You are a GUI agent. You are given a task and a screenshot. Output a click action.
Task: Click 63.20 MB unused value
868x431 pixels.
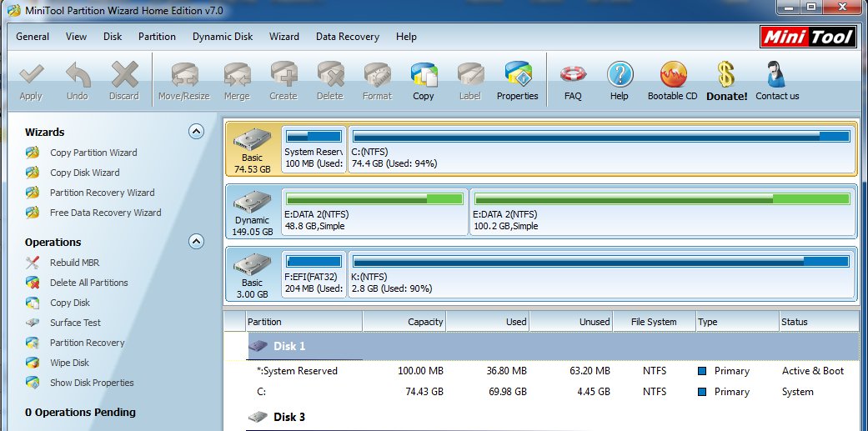click(x=590, y=371)
